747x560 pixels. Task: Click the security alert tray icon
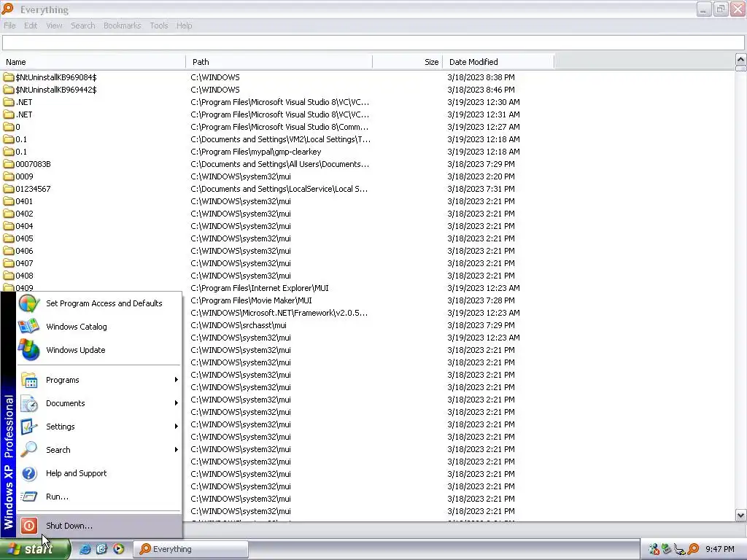click(654, 549)
